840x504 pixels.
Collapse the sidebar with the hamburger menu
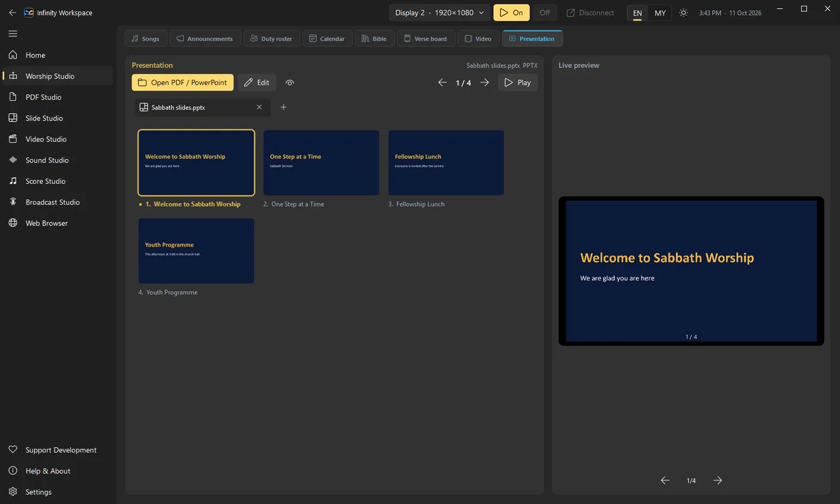coord(13,34)
